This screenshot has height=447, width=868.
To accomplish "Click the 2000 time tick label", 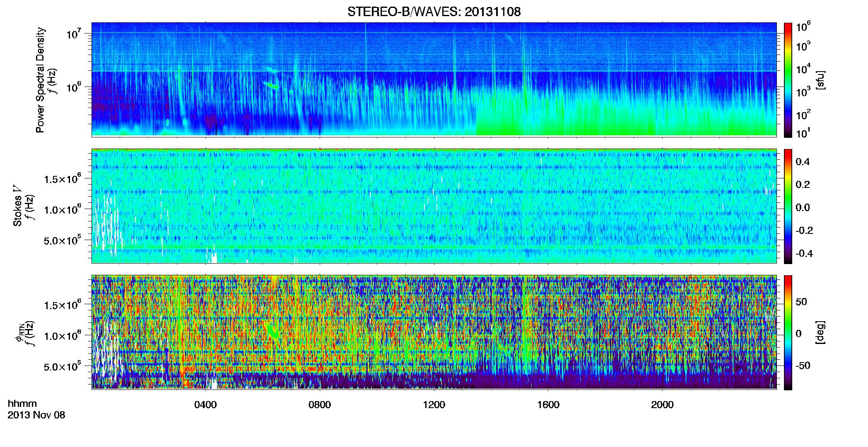I will coord(662,405).
